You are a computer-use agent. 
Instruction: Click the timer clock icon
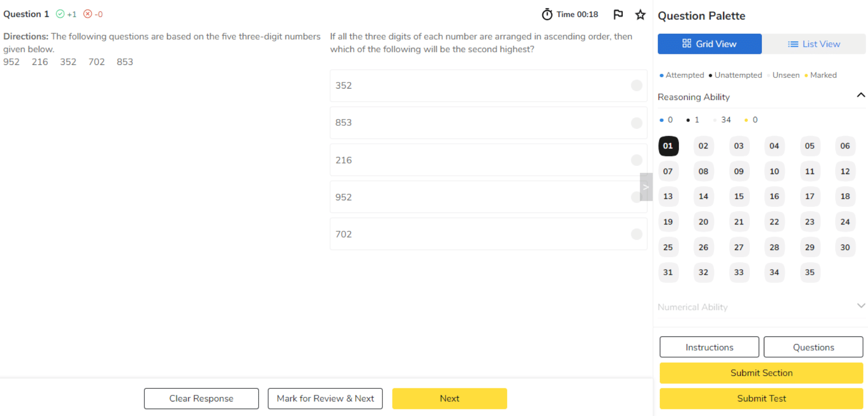click(x=547, y=15)
